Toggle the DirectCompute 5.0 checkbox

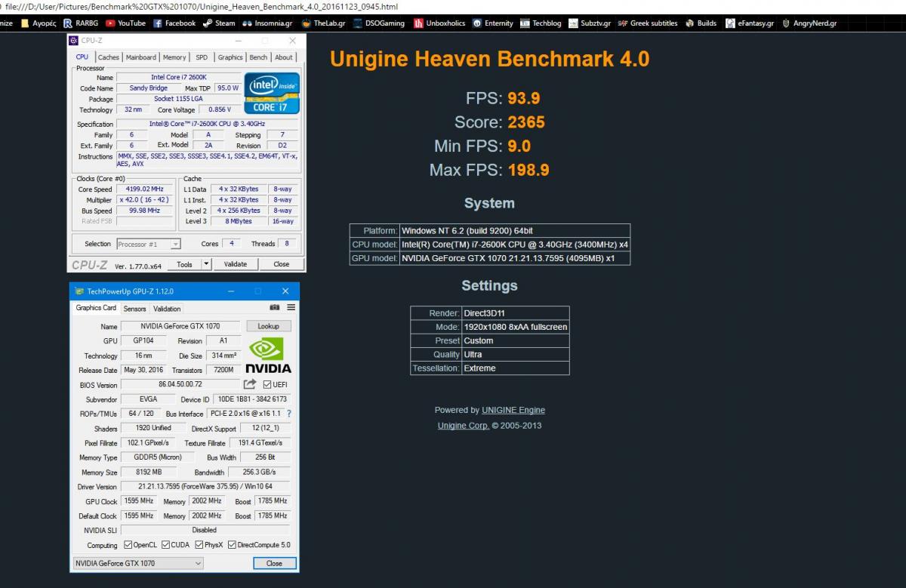coord(232,544)
